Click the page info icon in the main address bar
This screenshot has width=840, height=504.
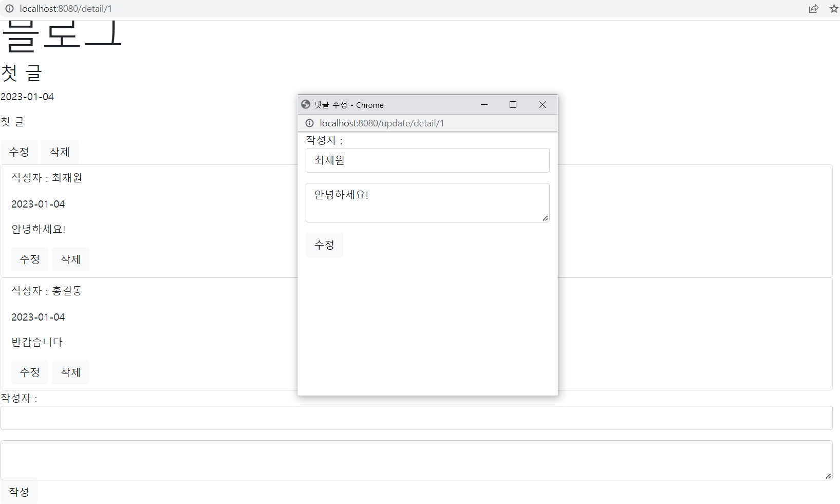tap(9, 9)
